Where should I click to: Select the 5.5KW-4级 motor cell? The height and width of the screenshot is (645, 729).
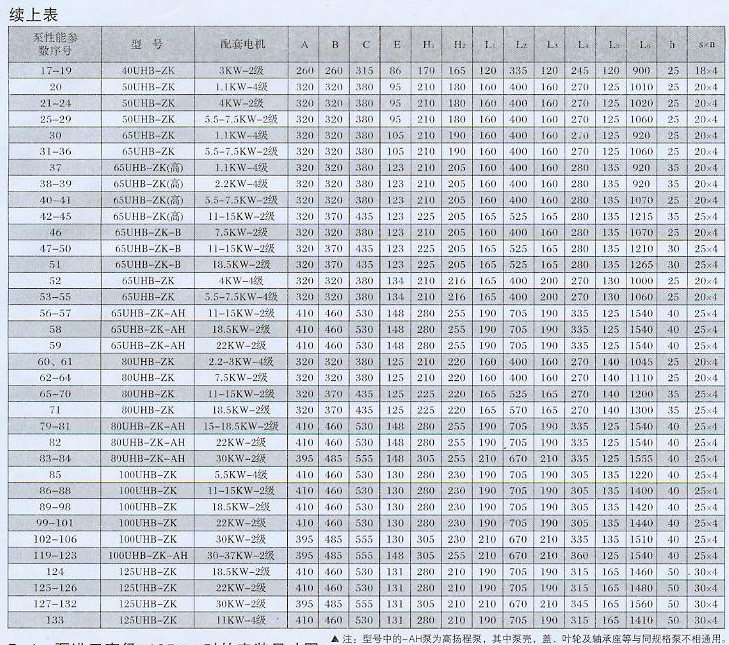[241, 474]
